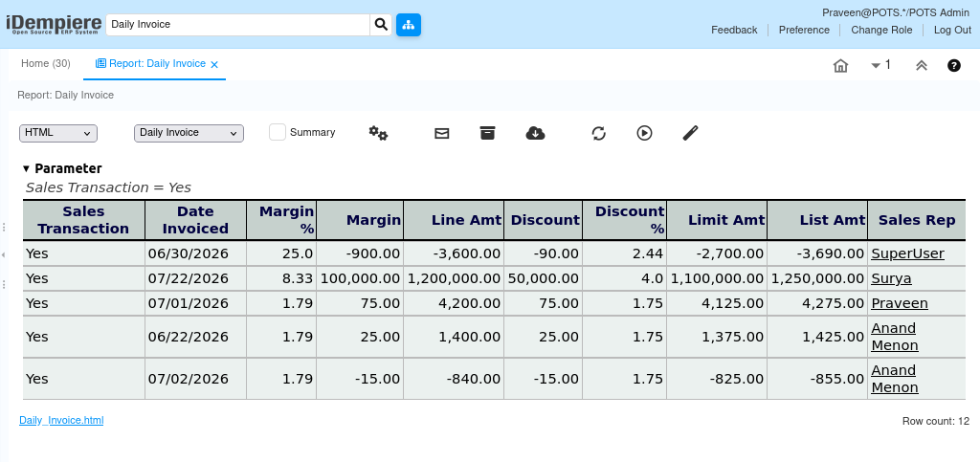The image size is (980, 462).
Task: Click the Discount % column header
Action: (624, 220)
